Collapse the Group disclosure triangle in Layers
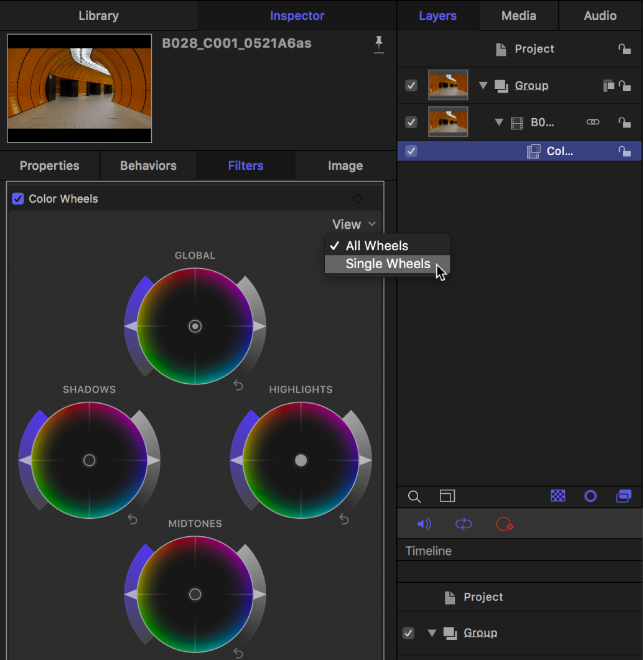 483,85
